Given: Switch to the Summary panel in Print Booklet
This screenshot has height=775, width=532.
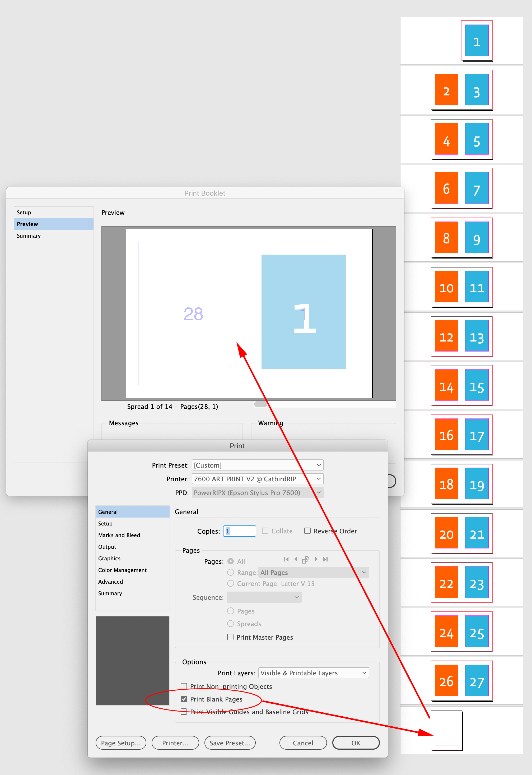Looking at the screenshot, I should pos(29,236).
